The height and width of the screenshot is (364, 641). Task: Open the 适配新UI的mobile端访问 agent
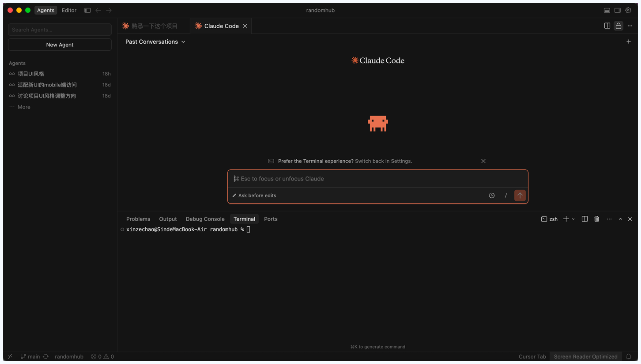pyautogui.click(x=60, y=85)
